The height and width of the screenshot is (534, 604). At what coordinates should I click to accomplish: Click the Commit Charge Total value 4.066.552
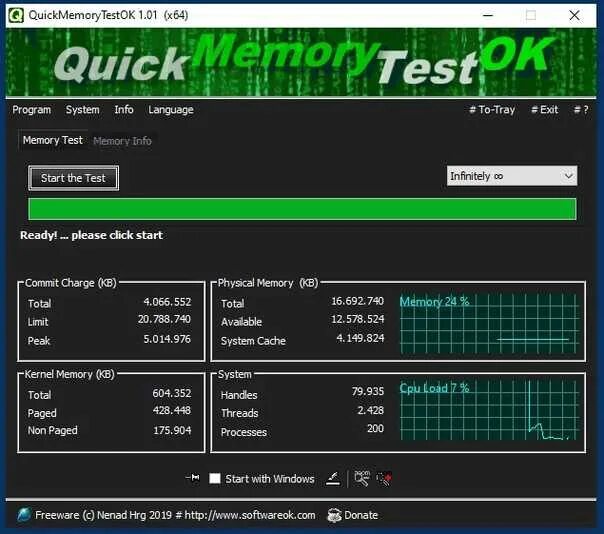[x=167, y=302]
